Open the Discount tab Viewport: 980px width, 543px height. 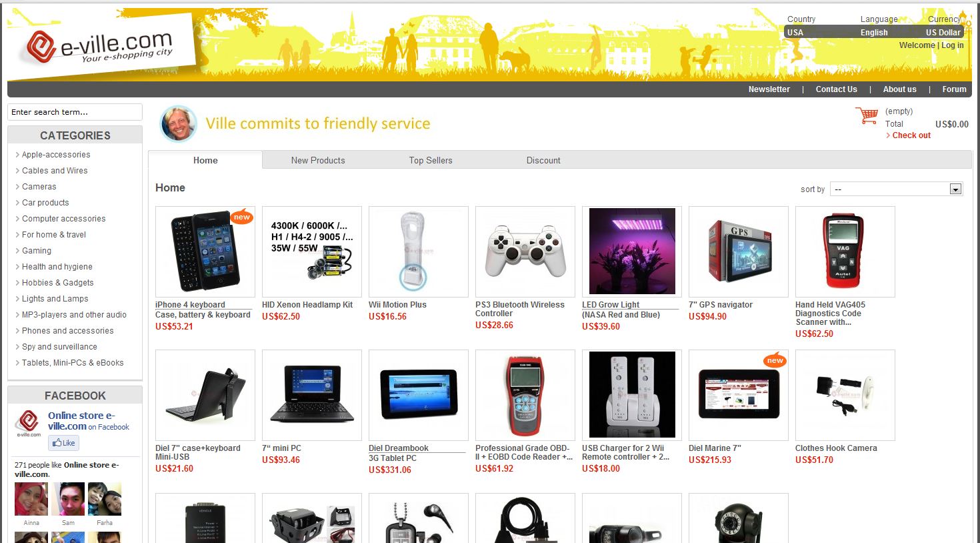543,160
